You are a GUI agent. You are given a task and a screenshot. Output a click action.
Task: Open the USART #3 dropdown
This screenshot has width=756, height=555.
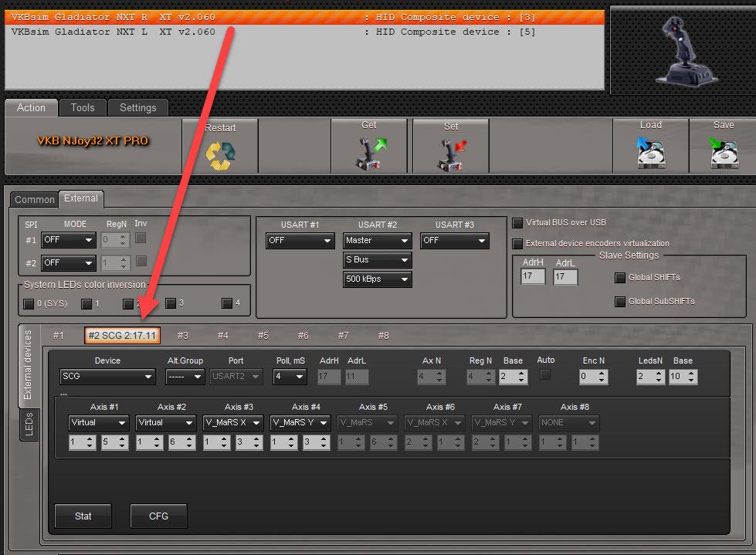[x=455, y=240]
